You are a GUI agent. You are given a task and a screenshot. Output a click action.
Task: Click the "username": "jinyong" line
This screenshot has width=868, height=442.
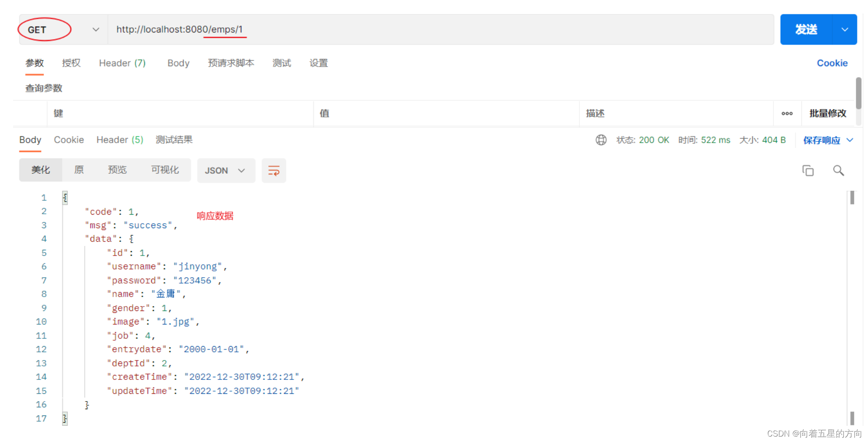pyautogui.click(x=167, y=266)
